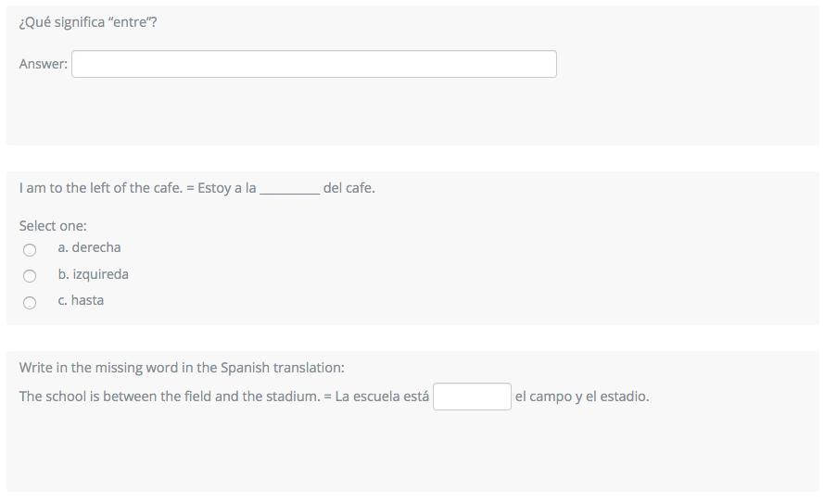Click the Answer field for "entre"

click(x=313, y=64)
